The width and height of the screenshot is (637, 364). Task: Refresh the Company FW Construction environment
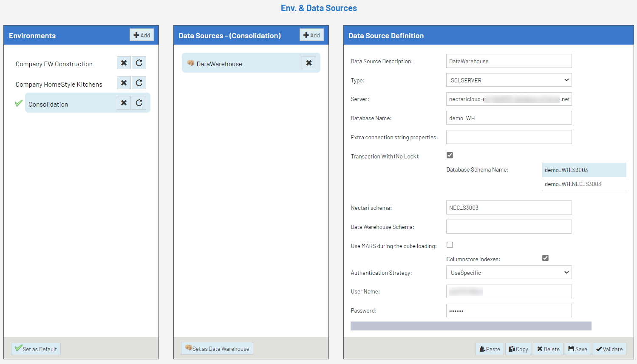pos(139,63)
